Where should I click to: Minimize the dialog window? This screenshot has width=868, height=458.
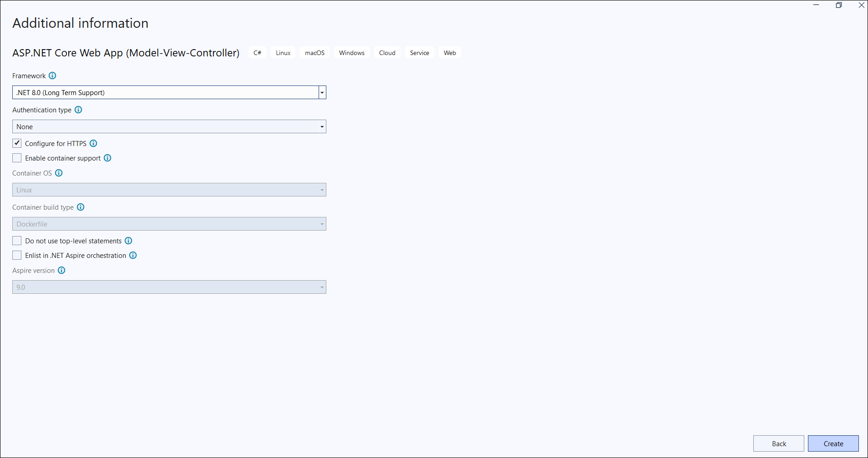pyautogui.click(x=816, y=5)
